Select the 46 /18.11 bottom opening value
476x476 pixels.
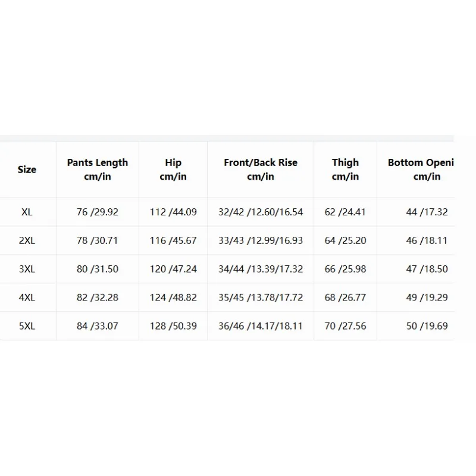point(427,240)
